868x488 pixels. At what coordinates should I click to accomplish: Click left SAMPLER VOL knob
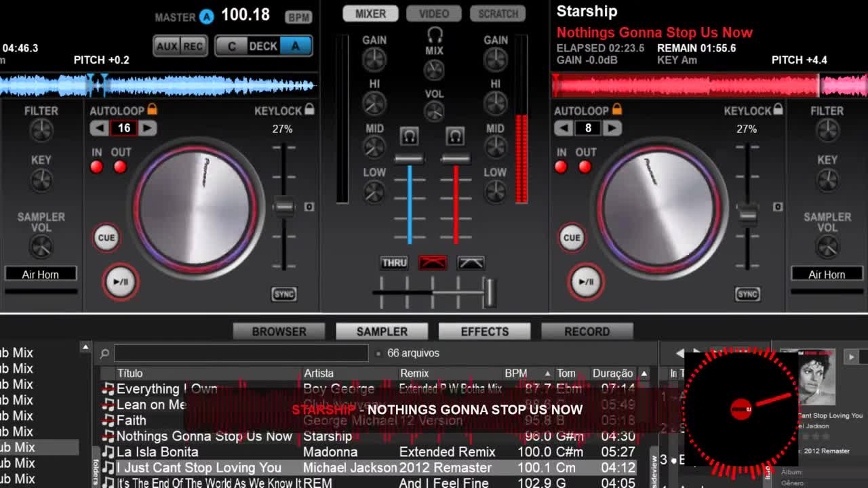tap(41, 247)
